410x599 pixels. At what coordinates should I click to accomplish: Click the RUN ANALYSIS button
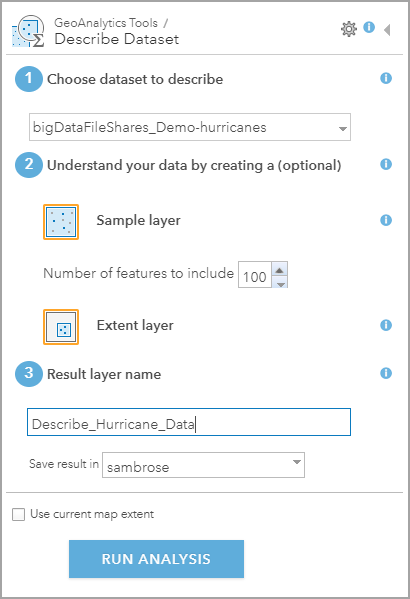coord(156,559)
